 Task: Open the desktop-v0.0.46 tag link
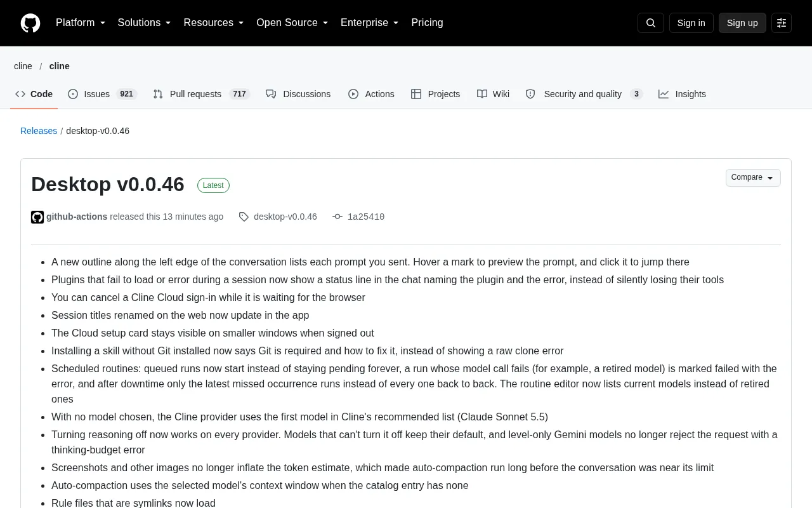[x=285, y=217]
